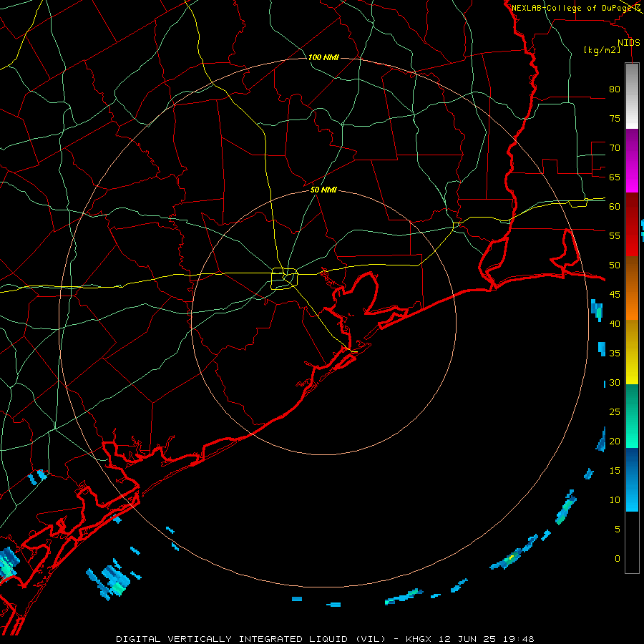Select the 45 value on the scale
This screenshot has width=644, height=644.
click(x=615, y=295)
